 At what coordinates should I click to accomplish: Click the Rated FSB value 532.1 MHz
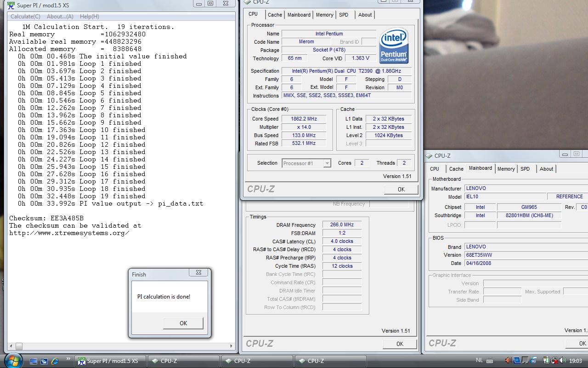pyautogui.click(x=304, y=144)
